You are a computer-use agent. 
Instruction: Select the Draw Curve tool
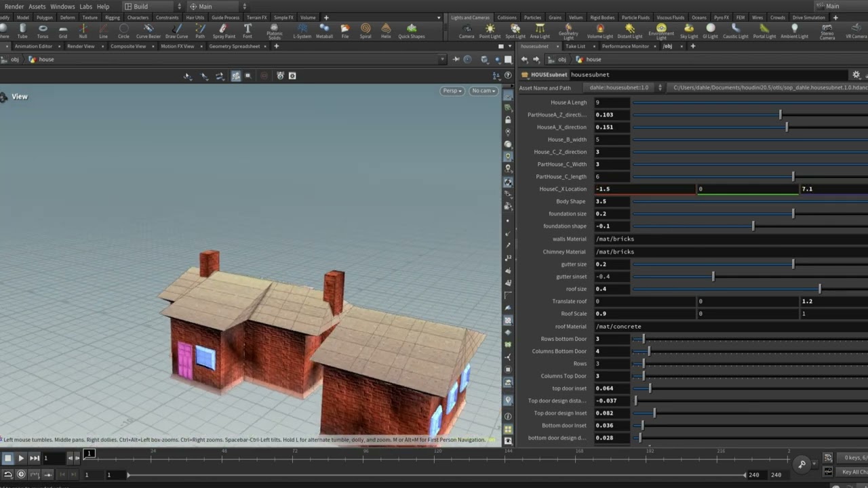[x=176, y=30]
